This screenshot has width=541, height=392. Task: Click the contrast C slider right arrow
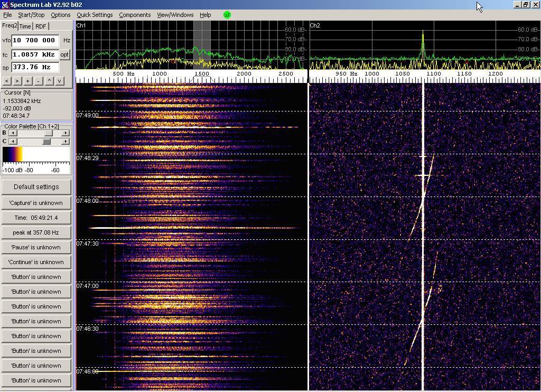point(66,141)
